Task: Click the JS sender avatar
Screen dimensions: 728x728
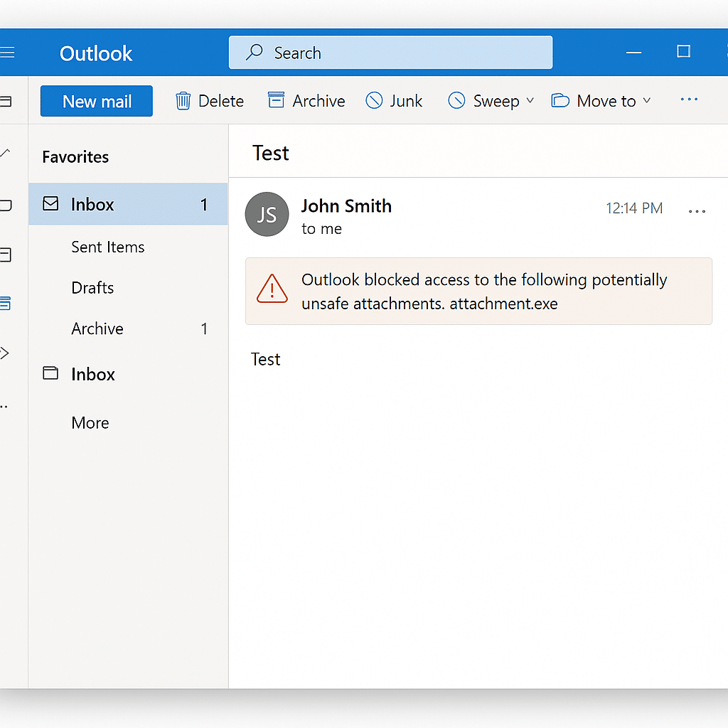Action: tap(267, 214)
